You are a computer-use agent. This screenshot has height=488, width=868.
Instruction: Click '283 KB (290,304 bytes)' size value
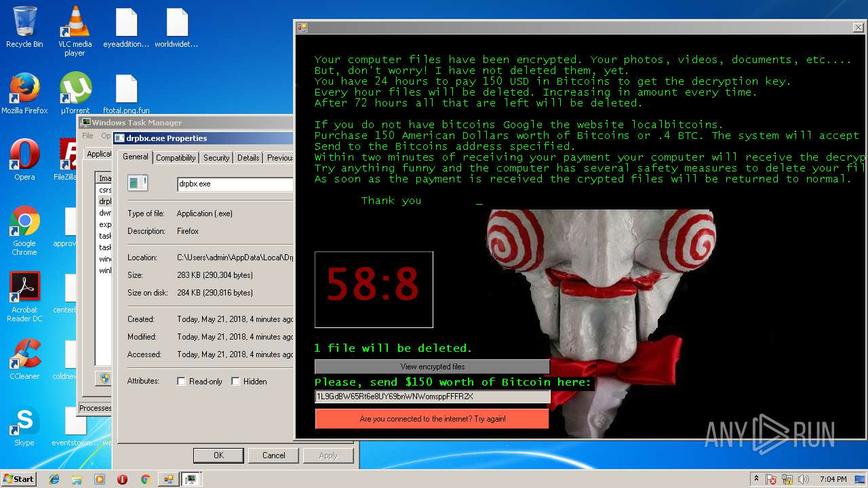[214, 275]
